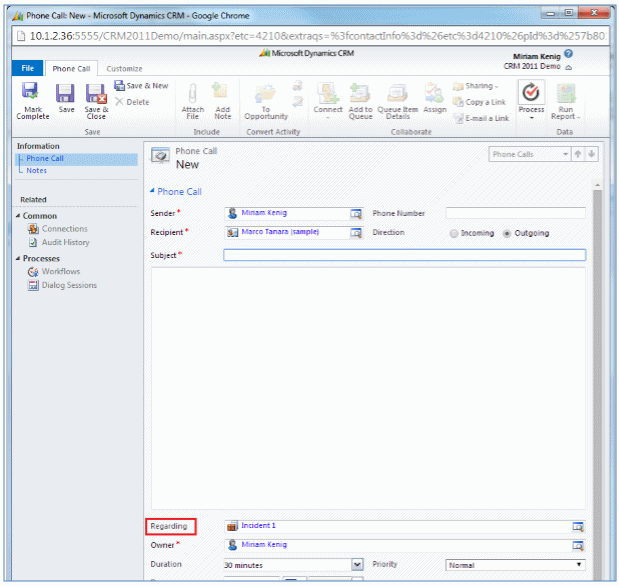Screen dimensions: 619x586
Task: Open the Duration dropdown arrow
Action: (x=357, y=564)
